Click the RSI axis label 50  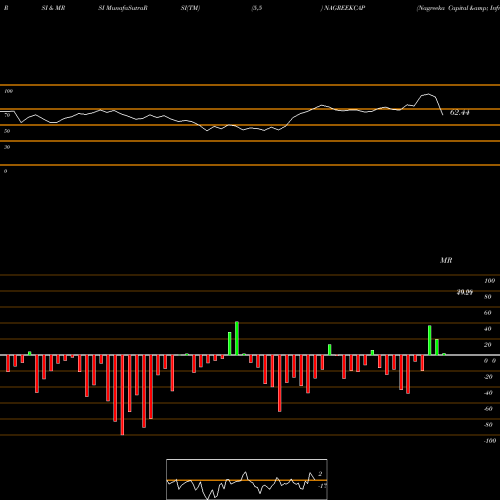7,131
